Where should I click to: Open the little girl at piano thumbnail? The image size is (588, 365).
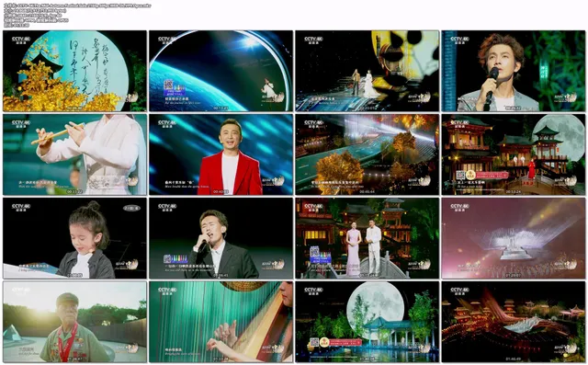(74, 238)
